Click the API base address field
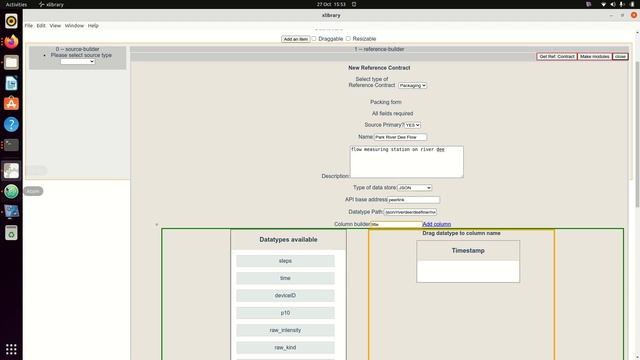 pyautogui.click(x=413, y=200)
